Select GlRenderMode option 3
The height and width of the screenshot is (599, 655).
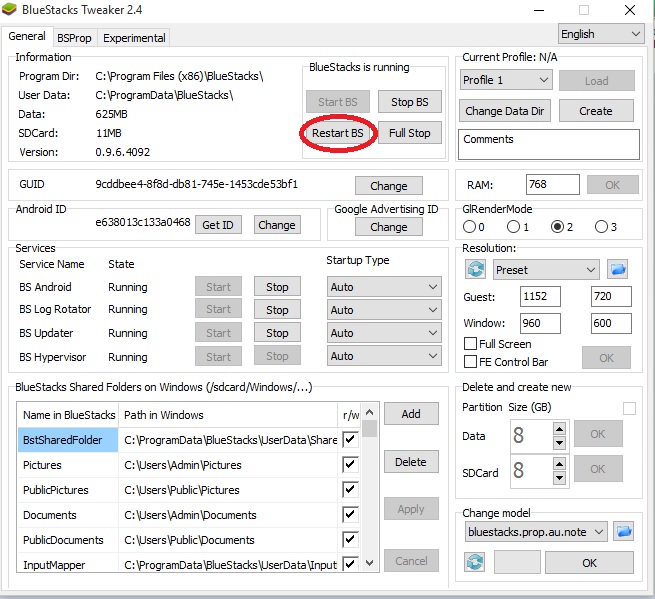click(601, 227)
